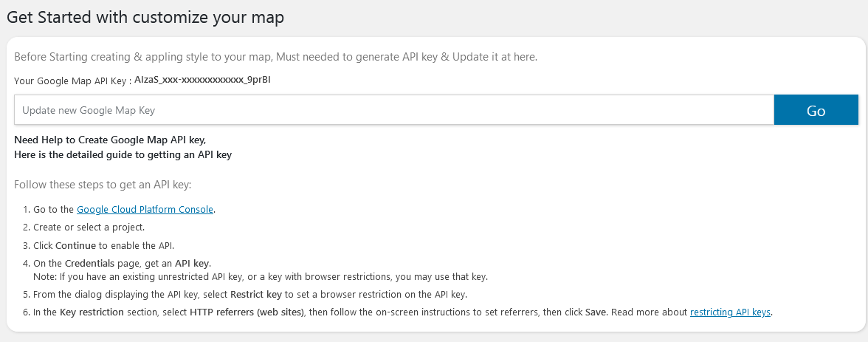Click the bold word Save in step 6
The image size is (868, 342).
click(x=596, y=312)
